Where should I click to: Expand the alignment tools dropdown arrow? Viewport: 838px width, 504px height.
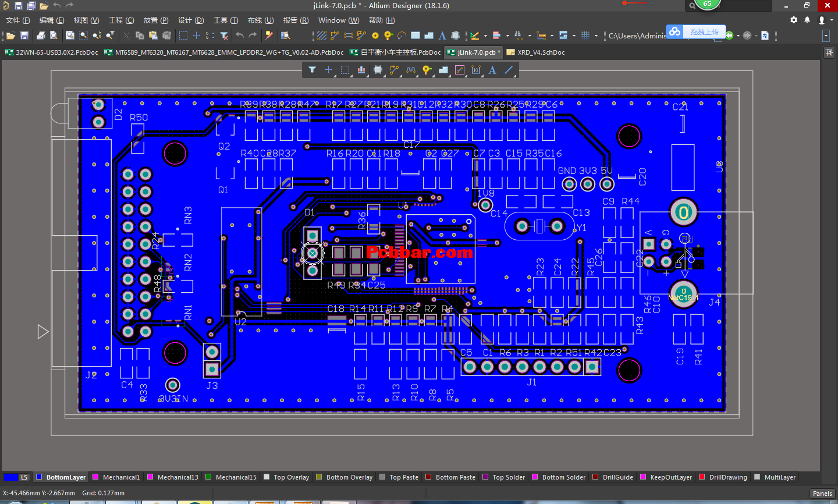click(507, 36)
